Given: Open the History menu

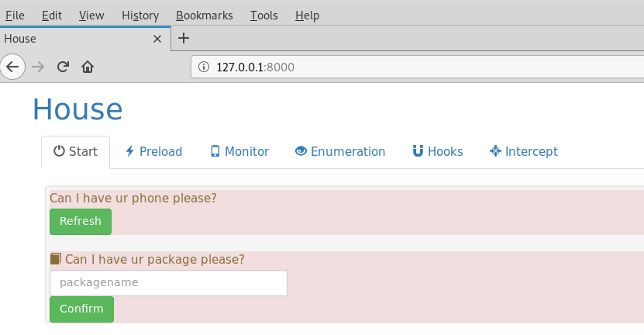Looking at the screenshot, I should click(140, 16).
